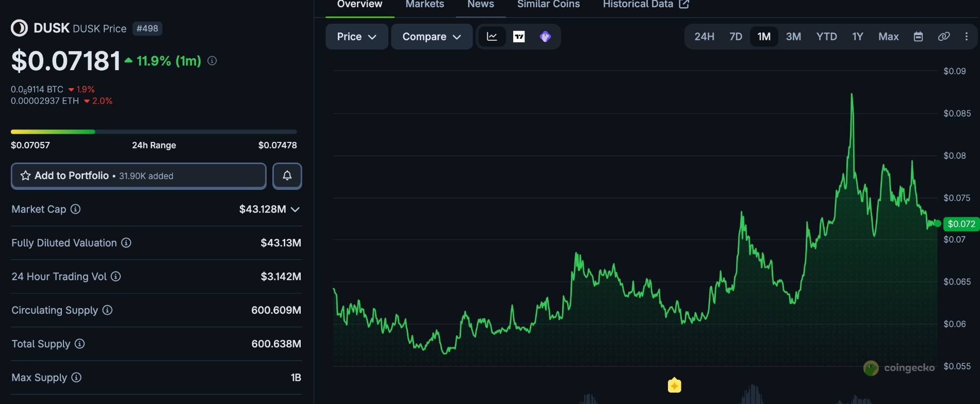The height and width of the screenshot is (404, 980).
Task: Click the Market Cap value $43.128M
Action: click(263, 209)
